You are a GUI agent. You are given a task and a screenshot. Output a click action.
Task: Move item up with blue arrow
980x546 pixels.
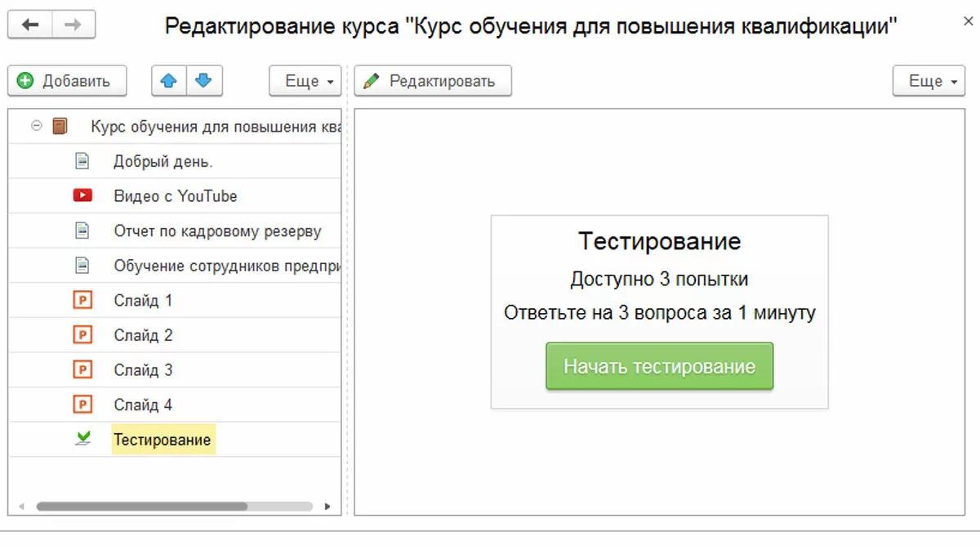[169, 81]
